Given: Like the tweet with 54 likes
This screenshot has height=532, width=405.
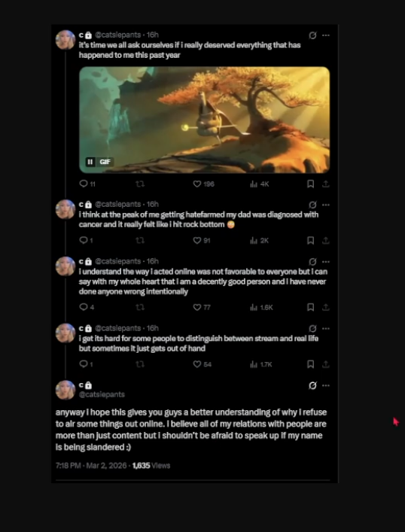Looking at the screenshot, I should (x=202, y=364).
